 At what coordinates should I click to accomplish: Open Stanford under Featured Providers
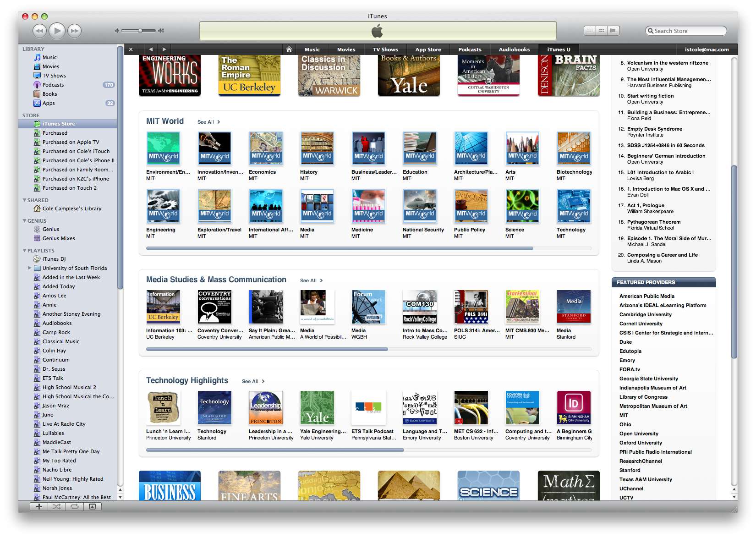tap(630, 470)
